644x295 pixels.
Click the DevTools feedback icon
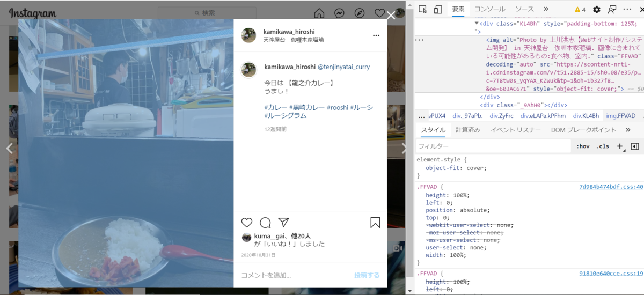[x=612, y=9]
